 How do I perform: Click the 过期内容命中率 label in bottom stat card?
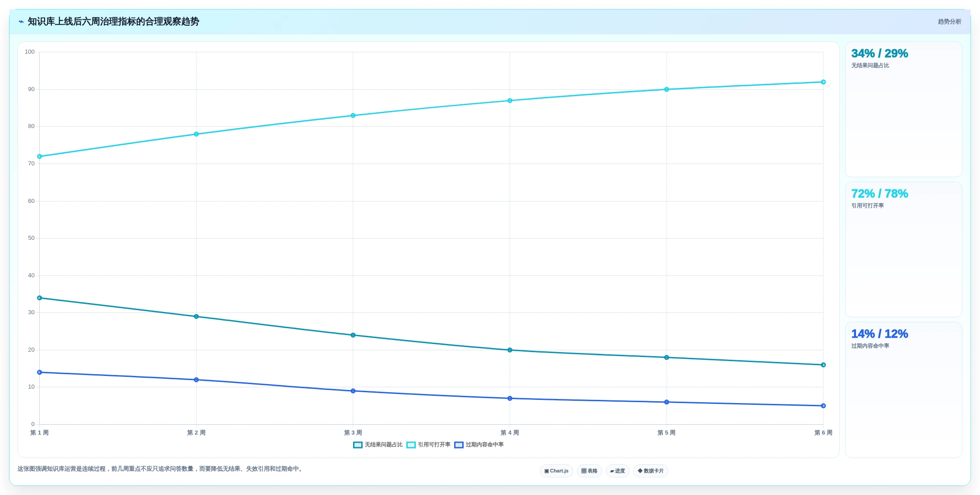(870, 346)
